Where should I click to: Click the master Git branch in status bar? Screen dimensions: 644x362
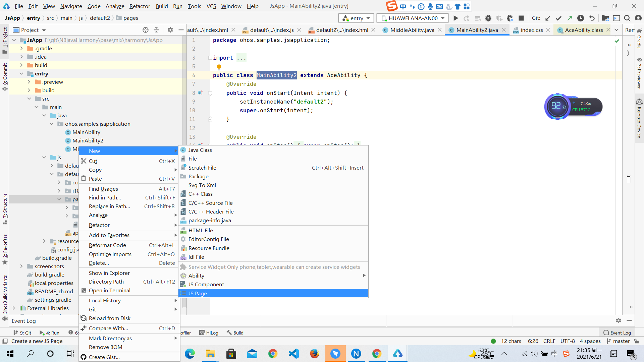pos(621,341)
